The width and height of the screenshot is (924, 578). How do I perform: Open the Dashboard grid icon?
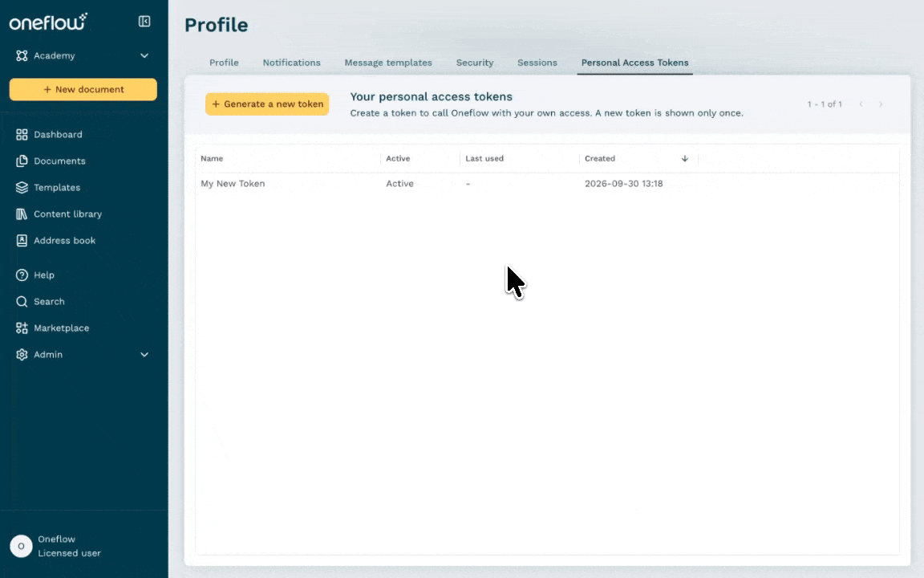pos(22,135)
